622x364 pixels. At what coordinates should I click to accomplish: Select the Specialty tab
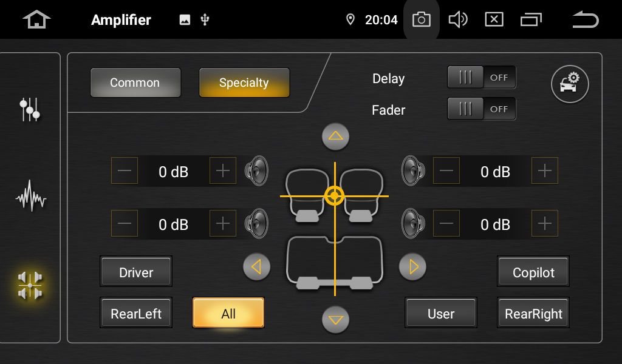point(244,83)
